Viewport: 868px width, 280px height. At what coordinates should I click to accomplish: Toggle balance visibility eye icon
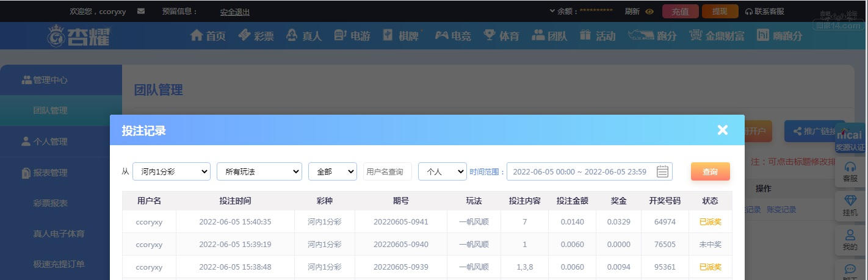pyautogui.click(x=649, y=12)
